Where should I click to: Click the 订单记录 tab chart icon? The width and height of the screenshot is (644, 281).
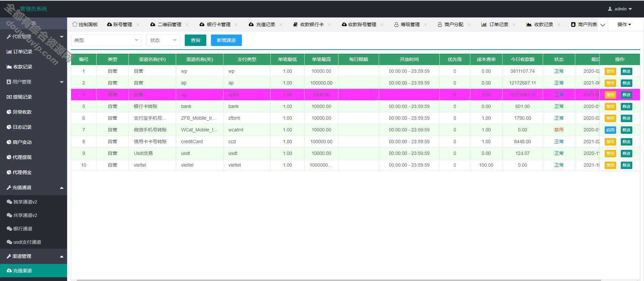pos(484,24)
